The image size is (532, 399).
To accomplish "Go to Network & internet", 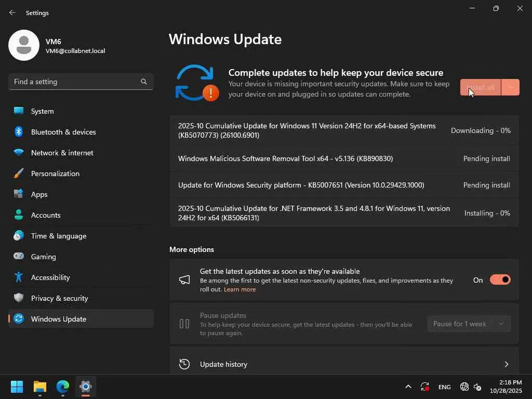I will coord(81,153).
